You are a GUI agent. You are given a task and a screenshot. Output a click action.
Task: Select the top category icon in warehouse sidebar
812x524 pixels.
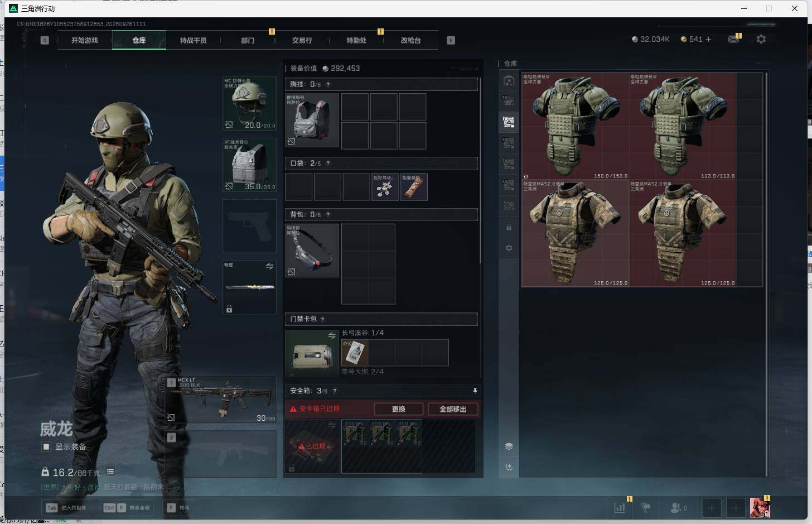(509, 81)
